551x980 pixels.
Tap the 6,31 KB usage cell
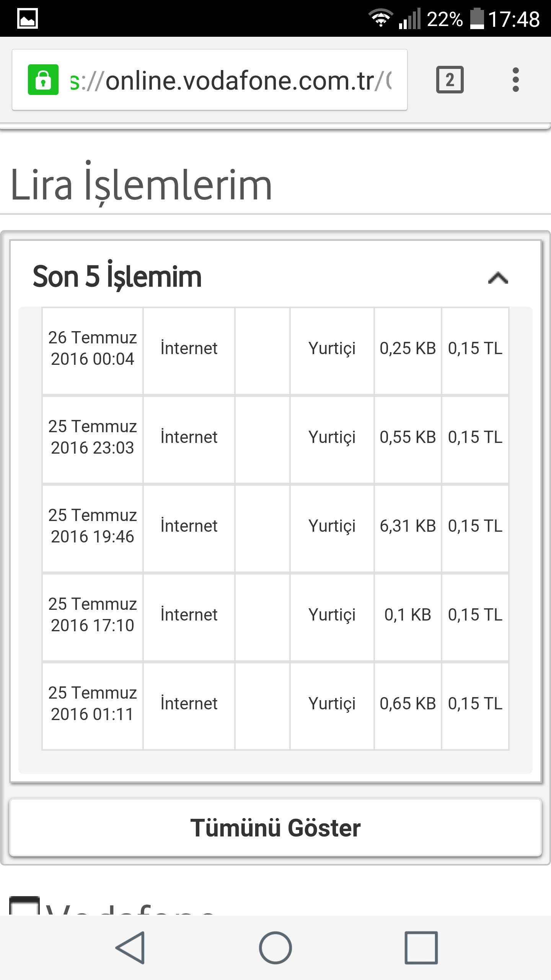coord(408,526)
